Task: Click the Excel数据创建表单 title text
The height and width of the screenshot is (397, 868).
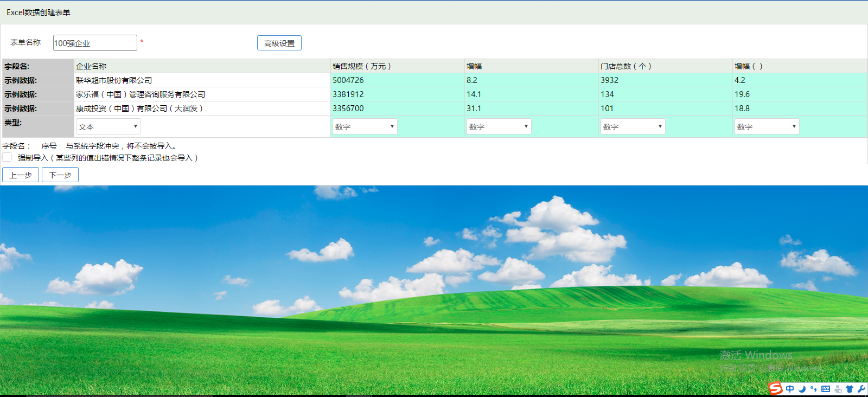Action: (38, 12)
